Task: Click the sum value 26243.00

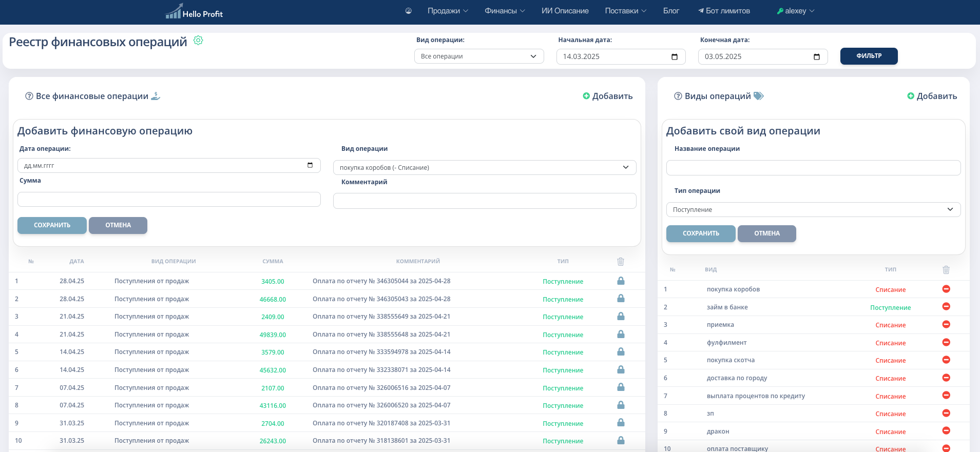Action: pyautogui.click(x=273, y=441)
